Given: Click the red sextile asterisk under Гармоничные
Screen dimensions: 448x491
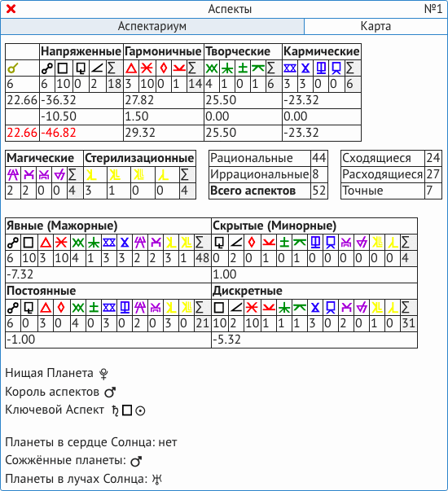Looking at the screenshot, I should (147, 68).
